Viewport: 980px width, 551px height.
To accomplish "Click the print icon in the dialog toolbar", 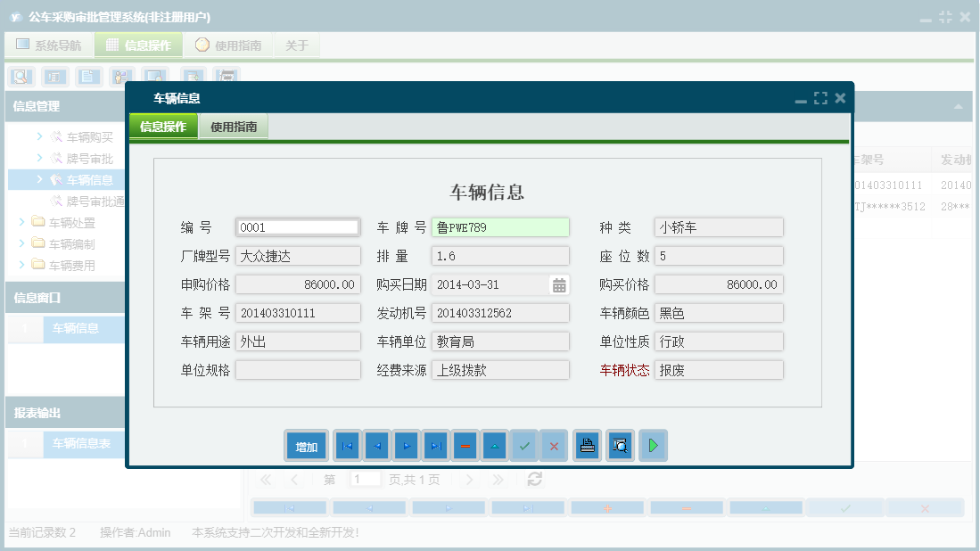I will point(586,445).
